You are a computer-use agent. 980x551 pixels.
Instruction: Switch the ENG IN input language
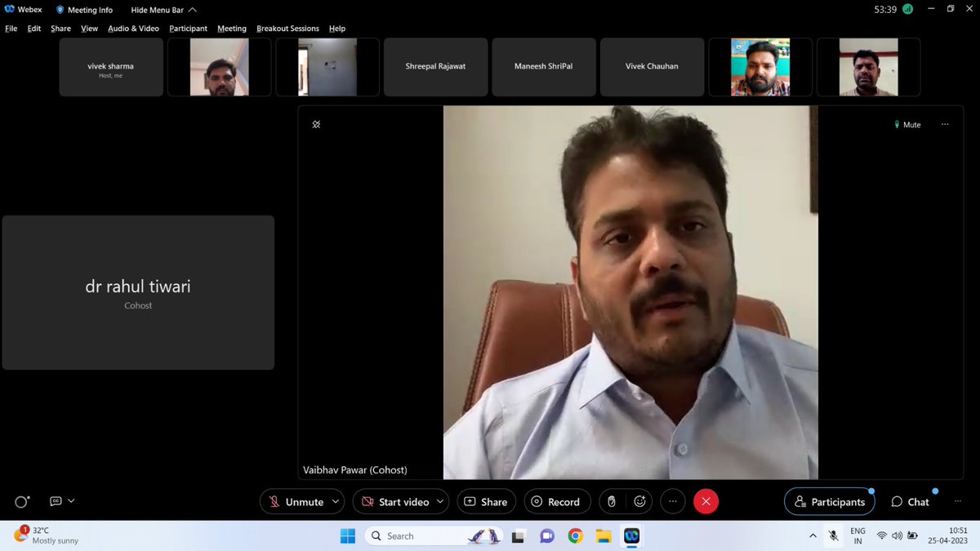pos(857,536)
